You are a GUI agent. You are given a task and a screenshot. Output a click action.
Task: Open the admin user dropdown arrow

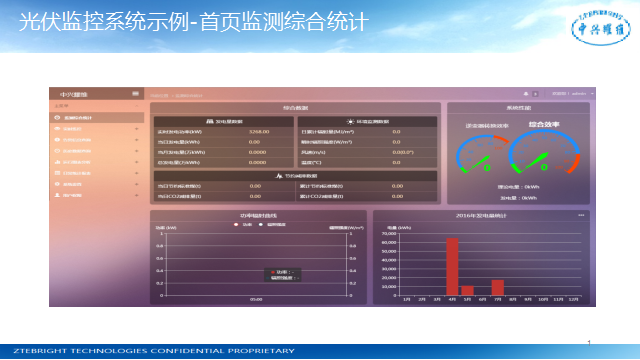click(x=592, y=94)
